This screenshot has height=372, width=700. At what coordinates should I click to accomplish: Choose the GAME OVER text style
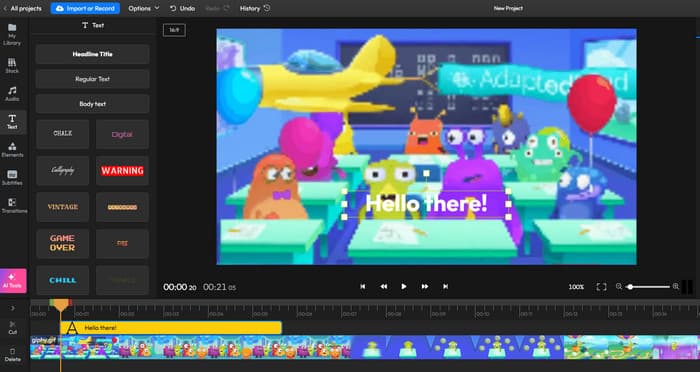coord(63,244)
